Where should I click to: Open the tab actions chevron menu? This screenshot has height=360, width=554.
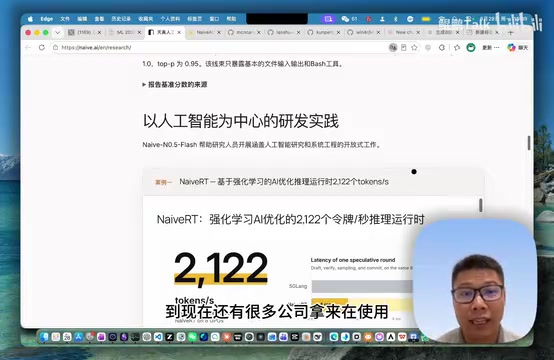coord(57,32)
